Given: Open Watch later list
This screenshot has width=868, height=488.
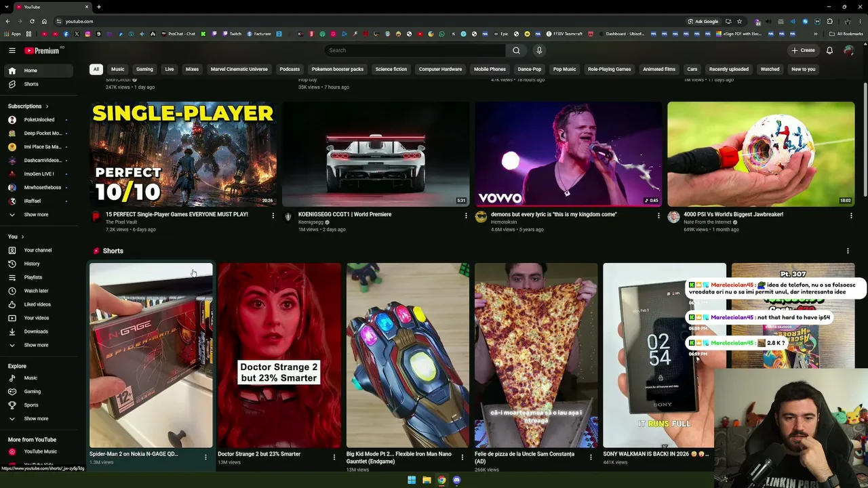Looking at the screenshot, I should click(39, 291).
